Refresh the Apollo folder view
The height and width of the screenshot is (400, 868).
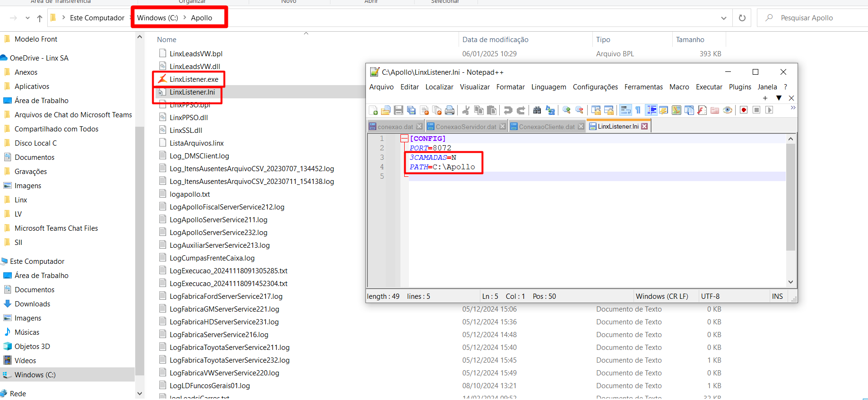(x=742, y=18)
